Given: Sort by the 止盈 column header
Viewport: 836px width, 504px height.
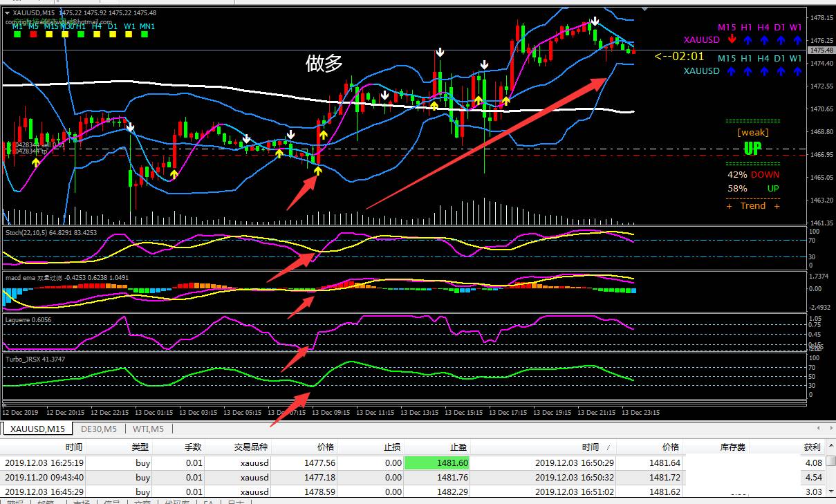Looking at the screenshot, I should click(x=460, y=447).
